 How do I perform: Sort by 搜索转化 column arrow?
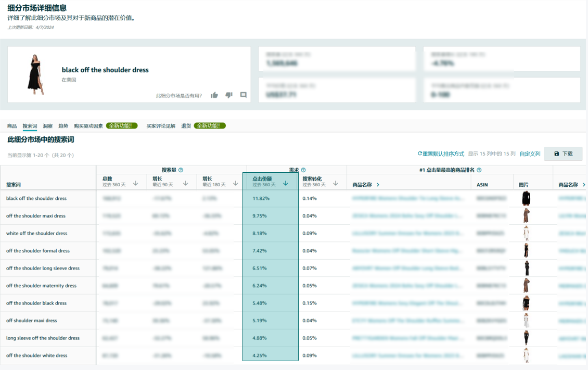coord(336,183)
